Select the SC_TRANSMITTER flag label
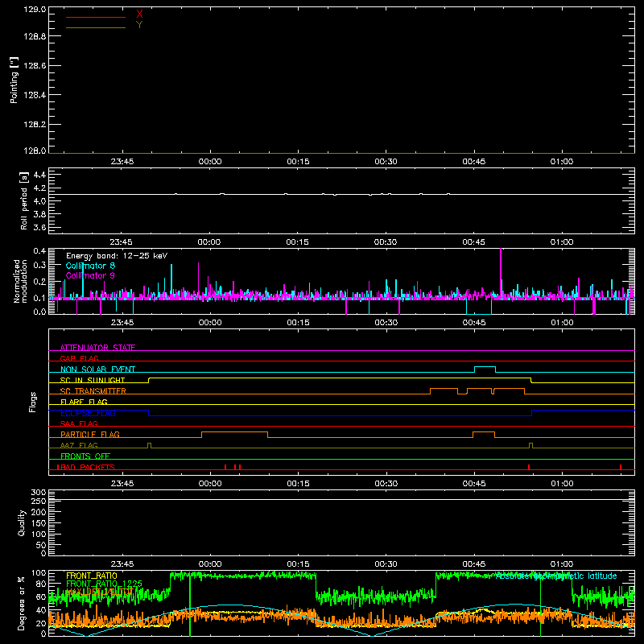 tap(93, 391)
